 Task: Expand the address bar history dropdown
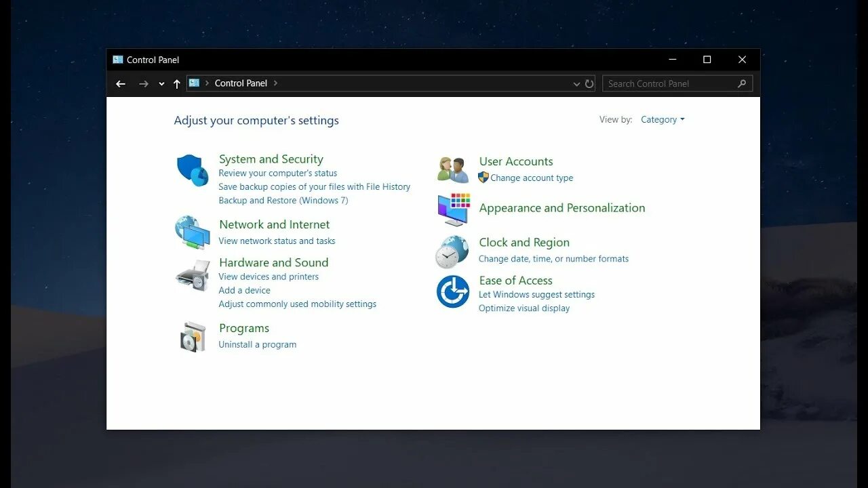tap(576, 84)
